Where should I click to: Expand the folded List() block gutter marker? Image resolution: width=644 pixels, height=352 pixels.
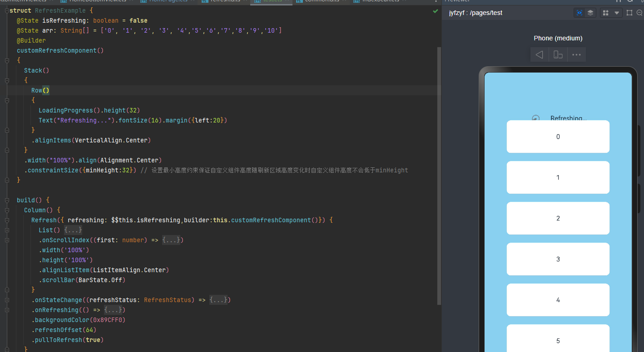pyautogui.click(x=7, y=230)
